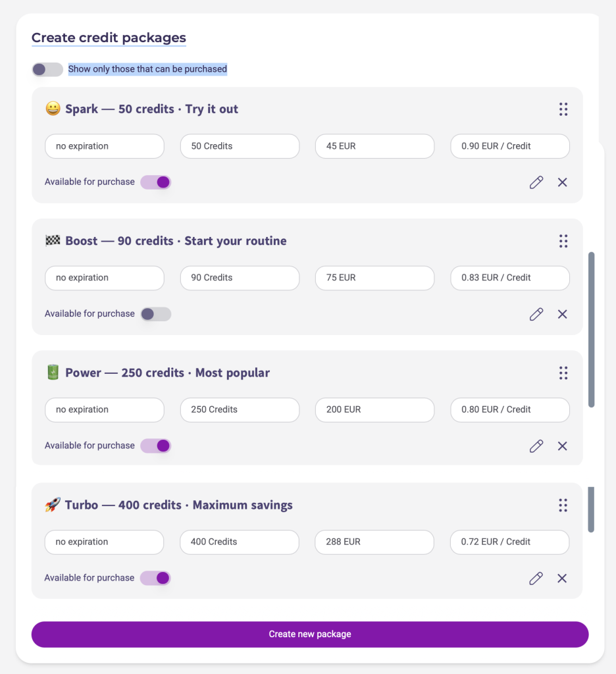Delete the Spark package with X icon
Viewport: 616px width, 674px height.
(x=563, y=182)
